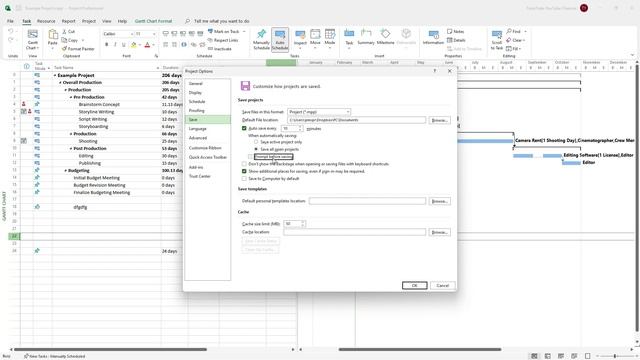Open task Information
The width and height of the screenshot is (640, 360).
point(433,37)
